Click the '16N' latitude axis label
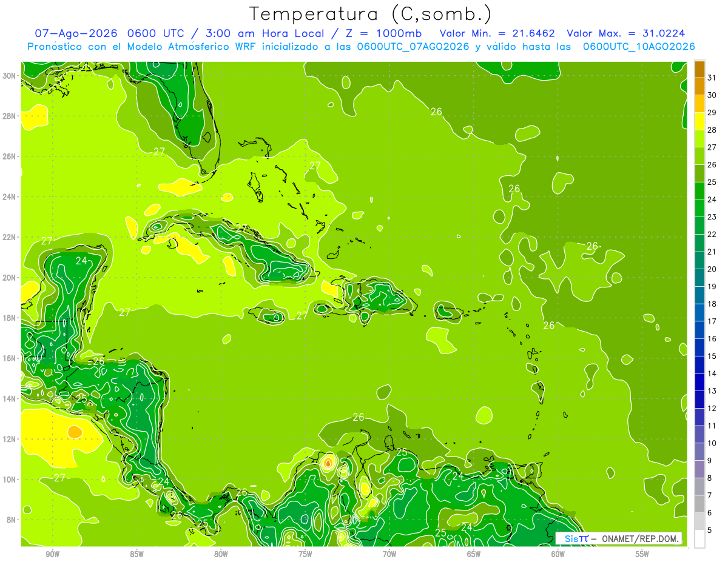This screenshot has height=562, width=728. (x=10, y=358)
